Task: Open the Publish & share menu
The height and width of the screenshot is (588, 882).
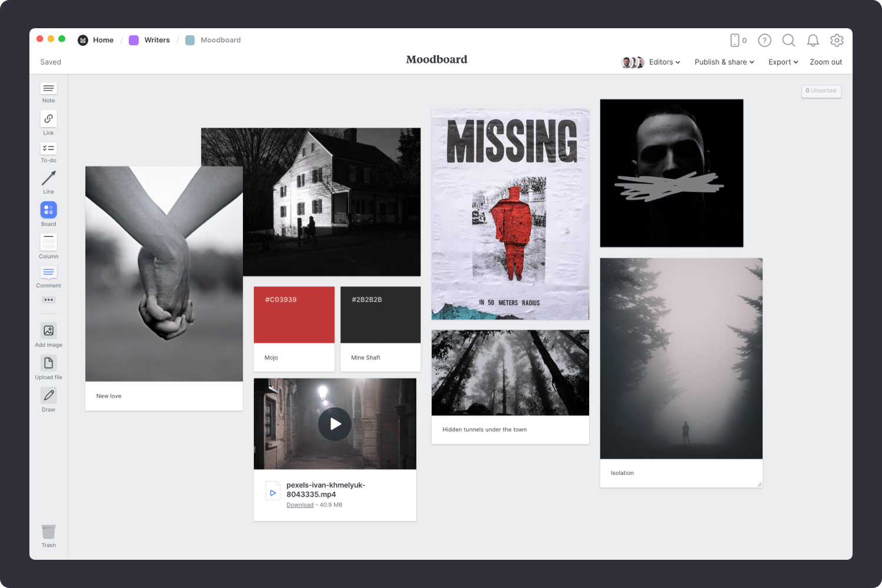Action: coord(724,62)
